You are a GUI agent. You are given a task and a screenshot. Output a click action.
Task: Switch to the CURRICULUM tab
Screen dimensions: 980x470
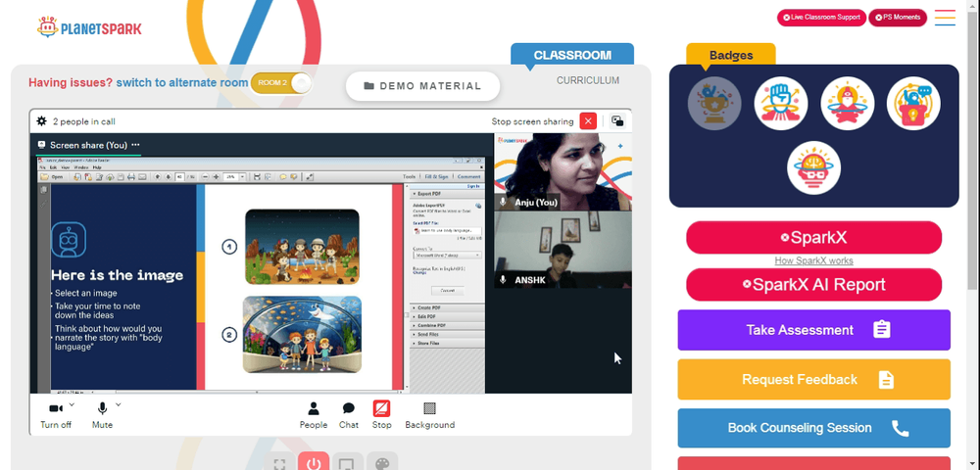pos(587,80)
